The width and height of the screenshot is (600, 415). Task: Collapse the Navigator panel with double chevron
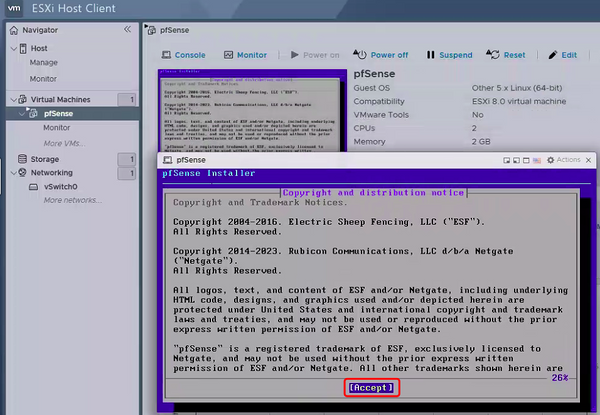127,30
